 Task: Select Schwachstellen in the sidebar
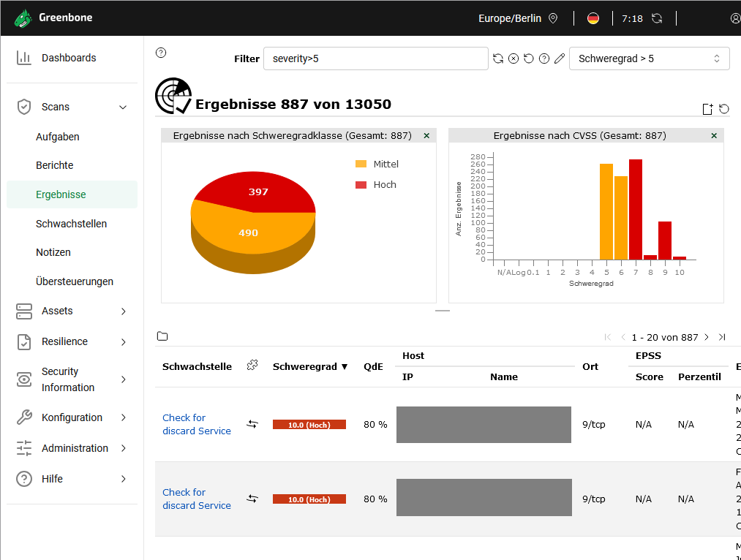[x=72, y=224]
